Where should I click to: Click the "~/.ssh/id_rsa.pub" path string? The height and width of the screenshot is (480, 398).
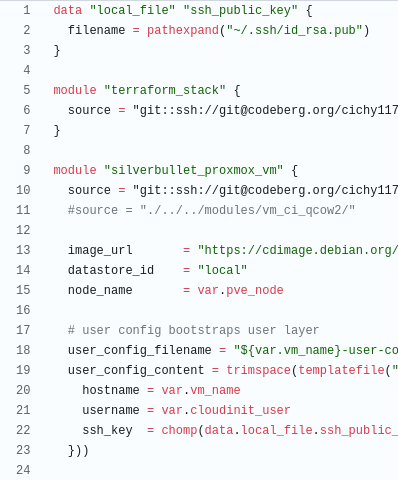[x=294, y=30]
